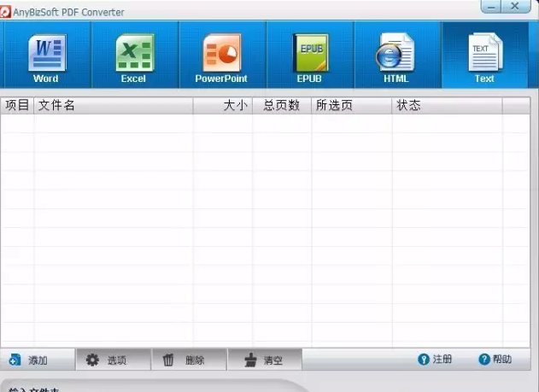Click the 删除 (Delete) trash button
539x392 pixels.
point(189,360)
